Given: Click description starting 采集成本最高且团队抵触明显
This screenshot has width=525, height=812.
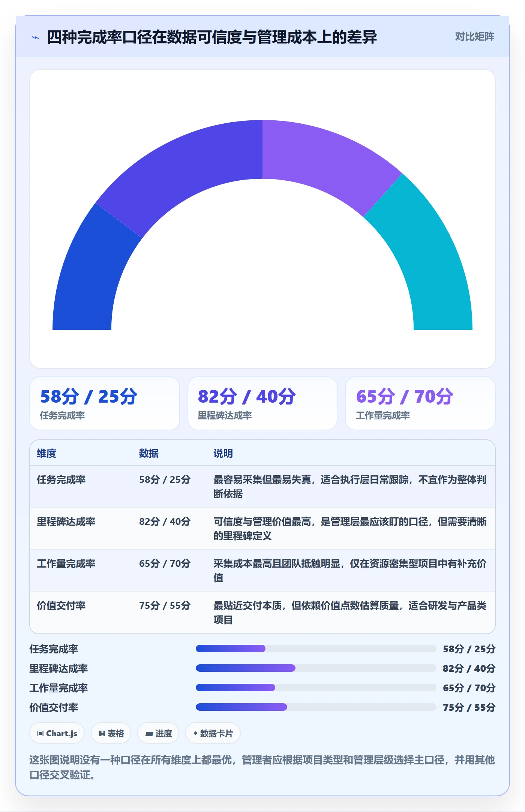Looking at the screenshot, I should [x=350, y=571].
